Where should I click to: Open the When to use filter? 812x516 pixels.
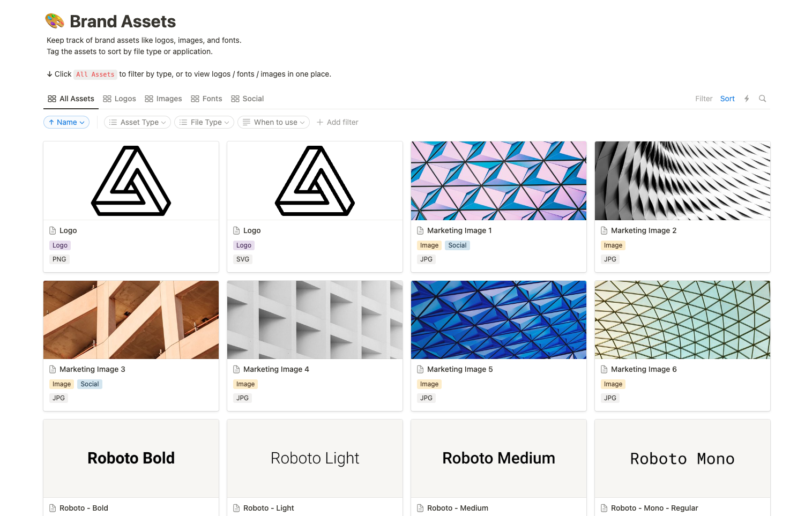pos(273,122)
